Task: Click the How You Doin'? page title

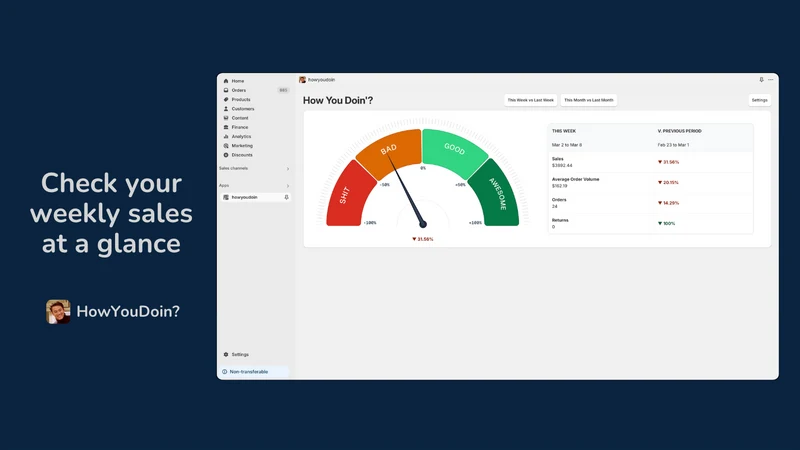Action: 338,101
